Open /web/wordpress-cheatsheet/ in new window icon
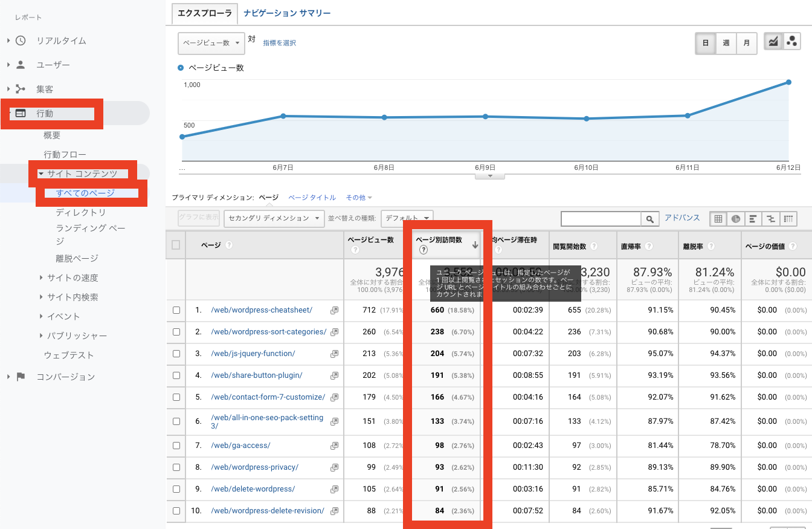 coord(334,310)
